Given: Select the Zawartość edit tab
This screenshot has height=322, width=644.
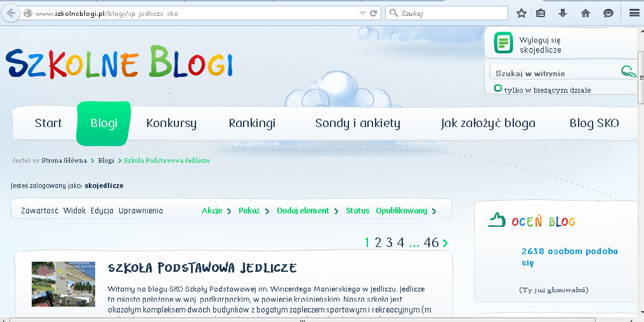Looking at the screenshot, I should tap(40, 211).
